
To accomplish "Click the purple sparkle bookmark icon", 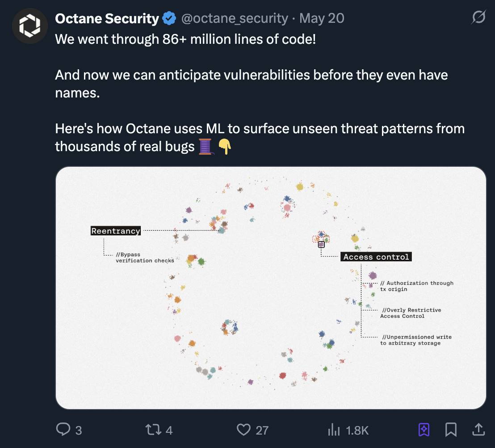I will click(x=424, y=430).
